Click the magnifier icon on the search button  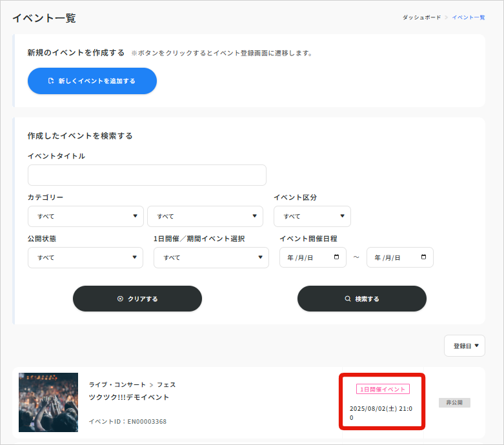pos(348,299)
